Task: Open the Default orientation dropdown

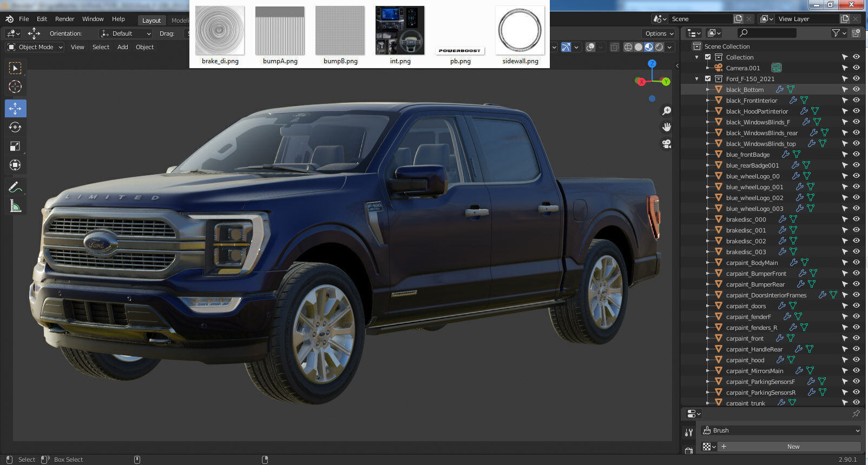Action: [126, 34]
